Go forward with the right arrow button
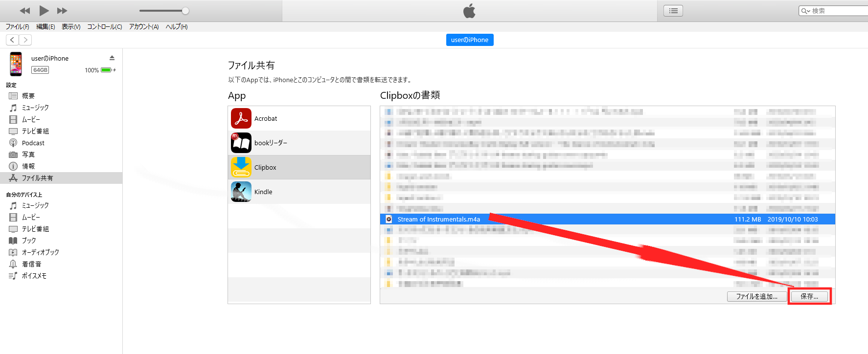 25,40
